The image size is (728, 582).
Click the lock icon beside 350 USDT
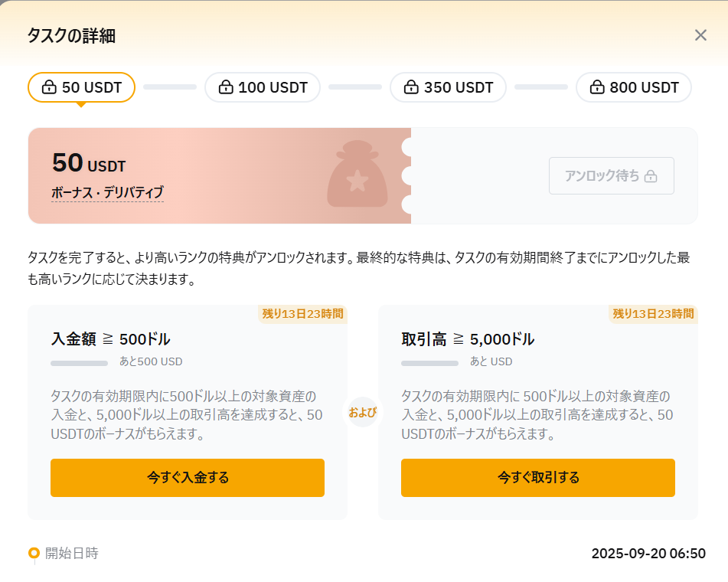[411, 87]
